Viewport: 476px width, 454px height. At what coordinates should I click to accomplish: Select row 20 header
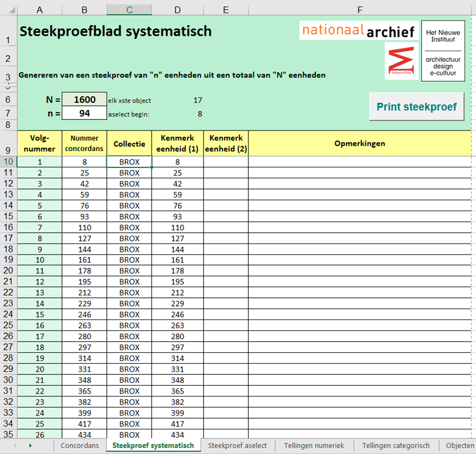tap(9, 271)
